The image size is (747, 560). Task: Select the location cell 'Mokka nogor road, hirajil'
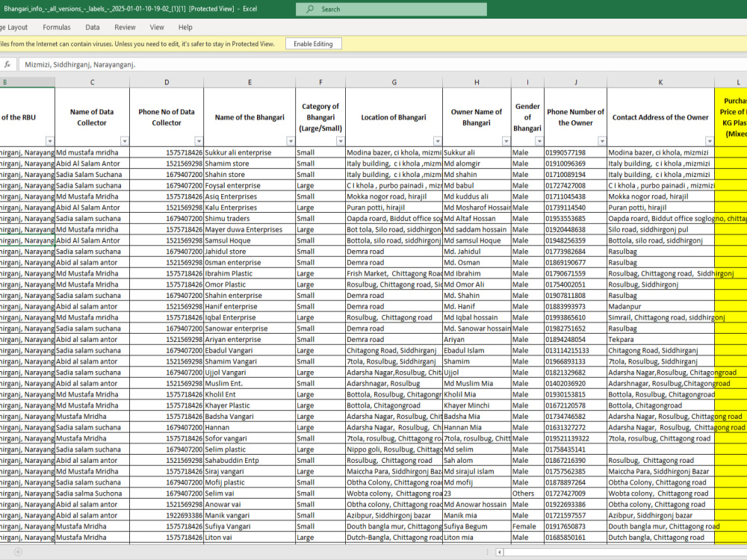(394, 196)
